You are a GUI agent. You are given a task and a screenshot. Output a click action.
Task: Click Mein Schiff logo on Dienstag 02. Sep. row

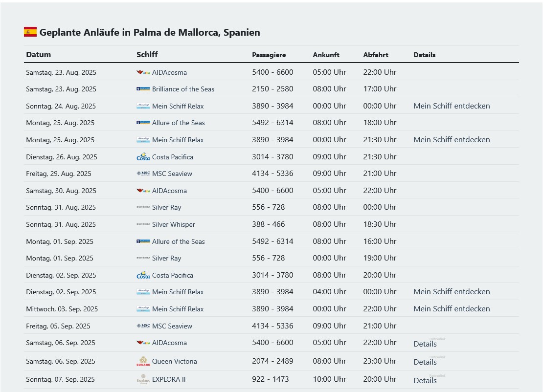click(x=143, y=292)
